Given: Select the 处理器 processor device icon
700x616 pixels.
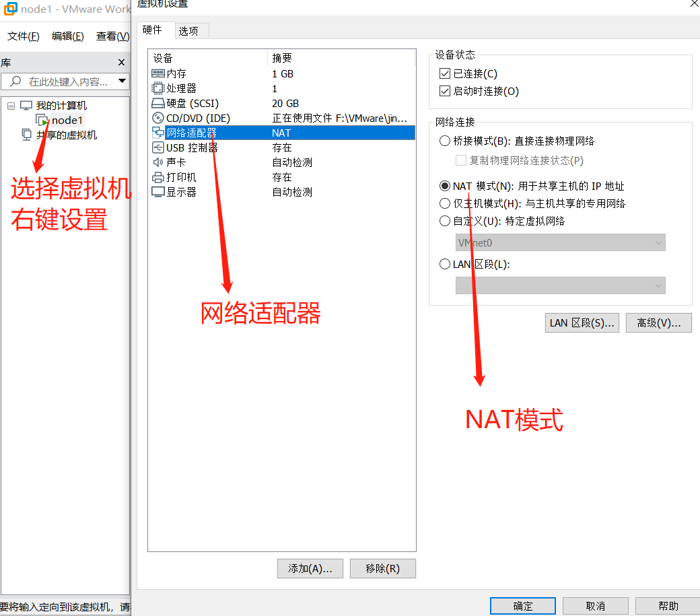Looking at the screenshot, I should click(157, 89).
